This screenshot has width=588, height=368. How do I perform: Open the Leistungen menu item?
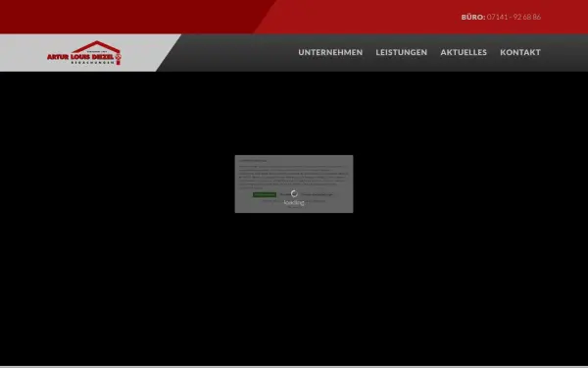[401, 53]
